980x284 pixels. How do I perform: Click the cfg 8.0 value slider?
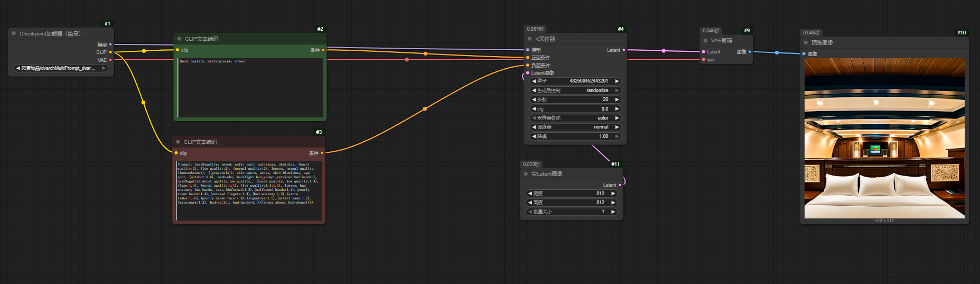(575, 109)
